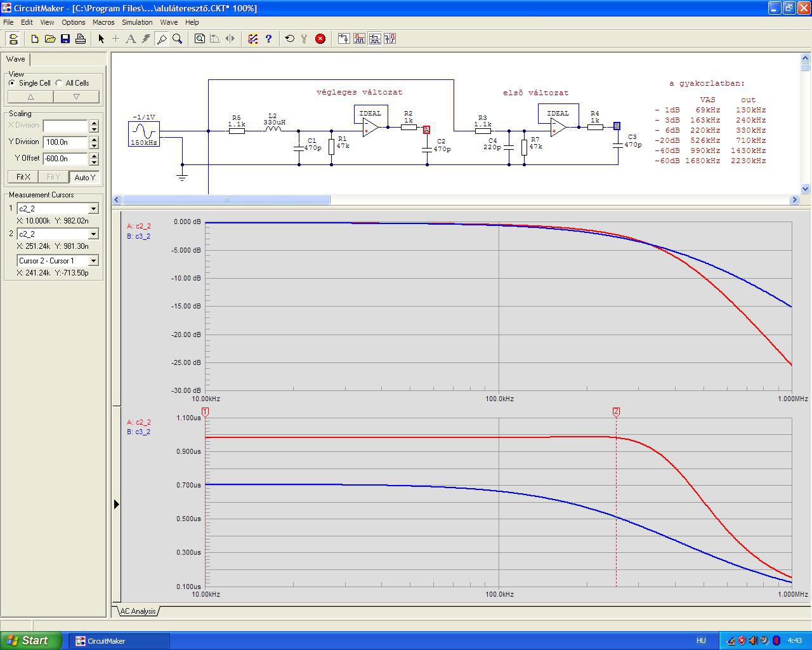Click the Rotate 90 toolbar icon

point(215,39)
